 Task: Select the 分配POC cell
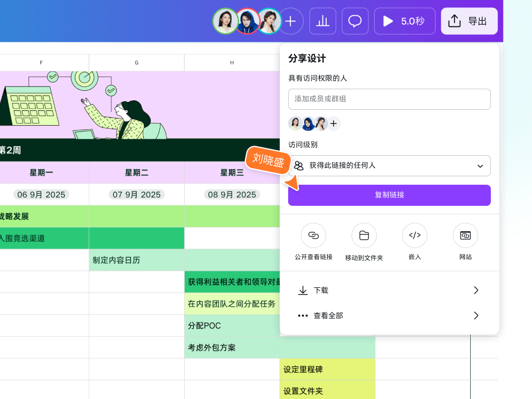click(232, 326)
